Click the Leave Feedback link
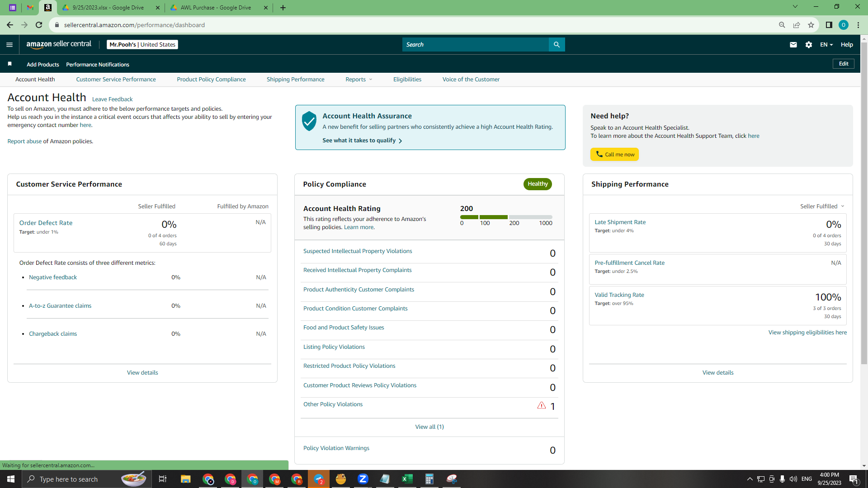This screenshot has height=488, width=868. (x=112, y=99)
